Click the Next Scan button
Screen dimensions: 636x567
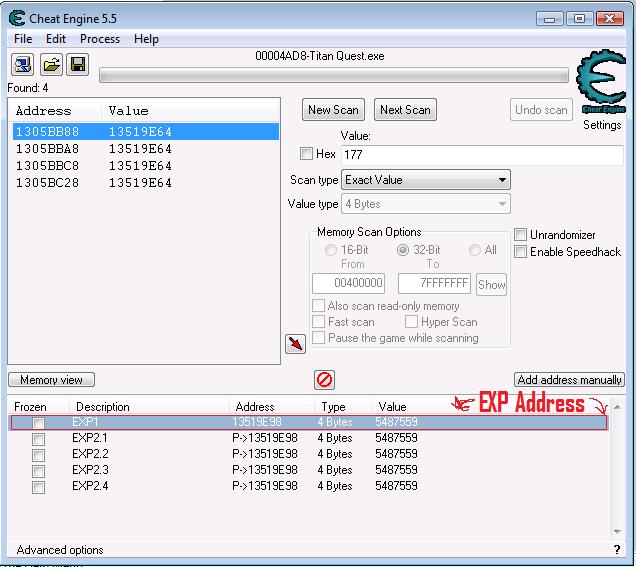[405, 110]
